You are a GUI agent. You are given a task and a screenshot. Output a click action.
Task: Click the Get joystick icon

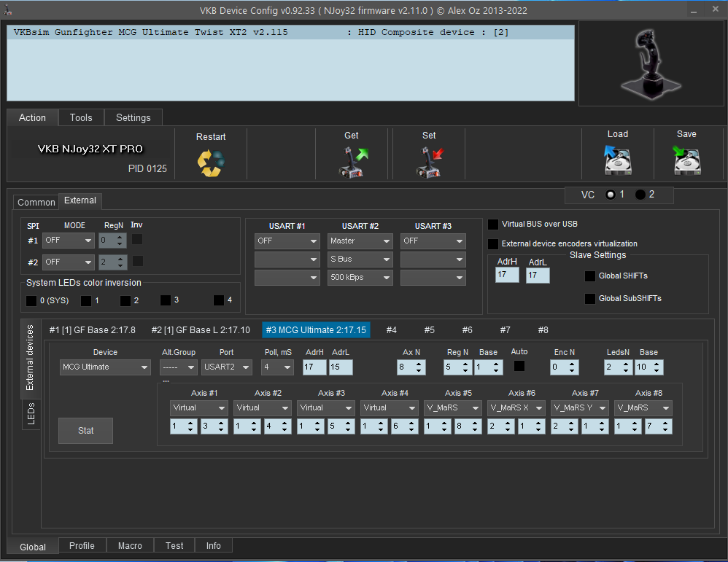[352, 162]
